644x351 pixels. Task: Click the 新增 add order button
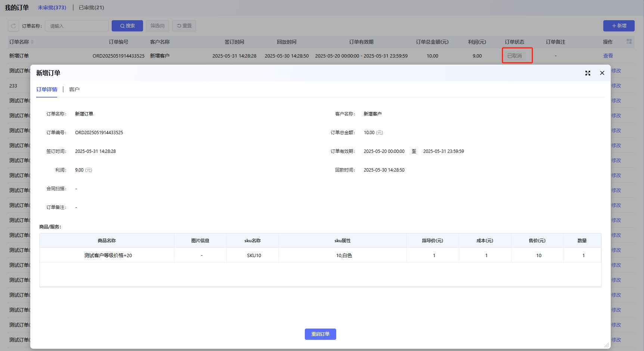click(619, 26)
